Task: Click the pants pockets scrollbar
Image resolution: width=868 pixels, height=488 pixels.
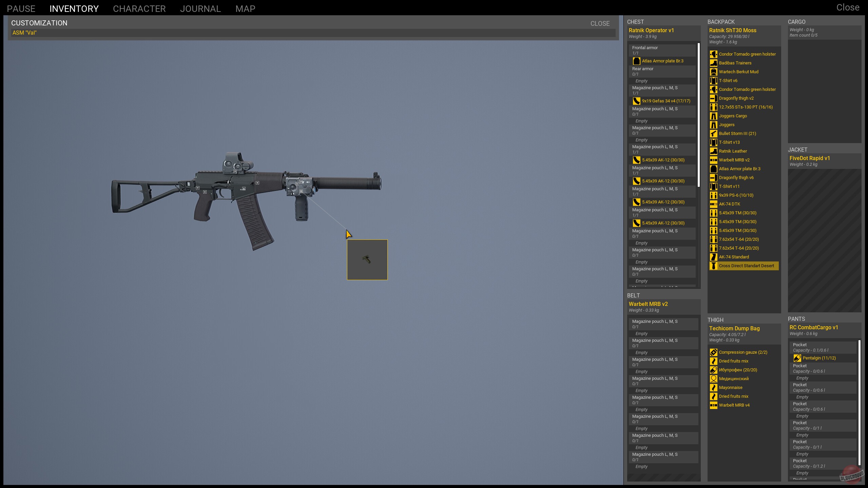Action: point(859,402)
